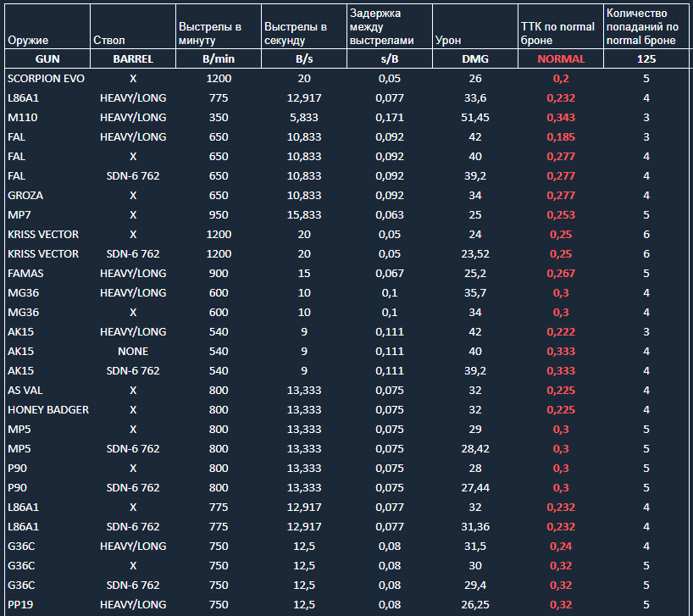Click M110 TTK value 0,343
The height and width of the screenshot is (616, 693).
[x=561, y=118]
